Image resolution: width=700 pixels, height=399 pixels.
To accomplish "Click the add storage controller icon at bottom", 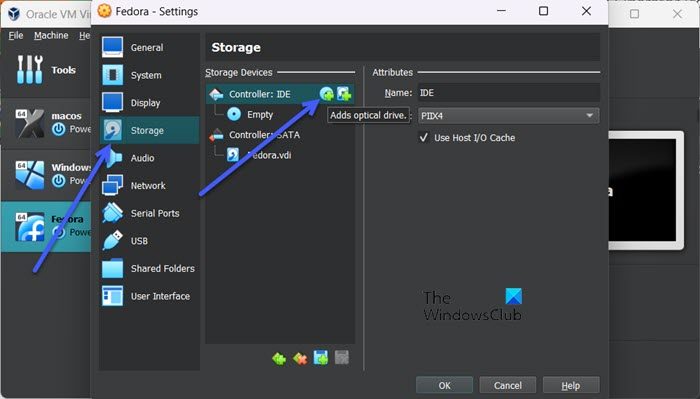I will coord(279,358).
